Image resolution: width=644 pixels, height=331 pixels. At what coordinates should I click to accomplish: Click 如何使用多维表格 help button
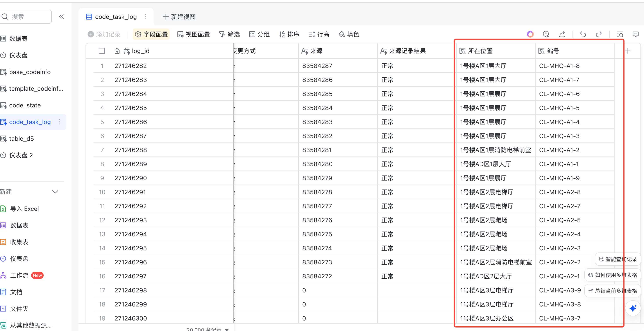tap(612, 275)
